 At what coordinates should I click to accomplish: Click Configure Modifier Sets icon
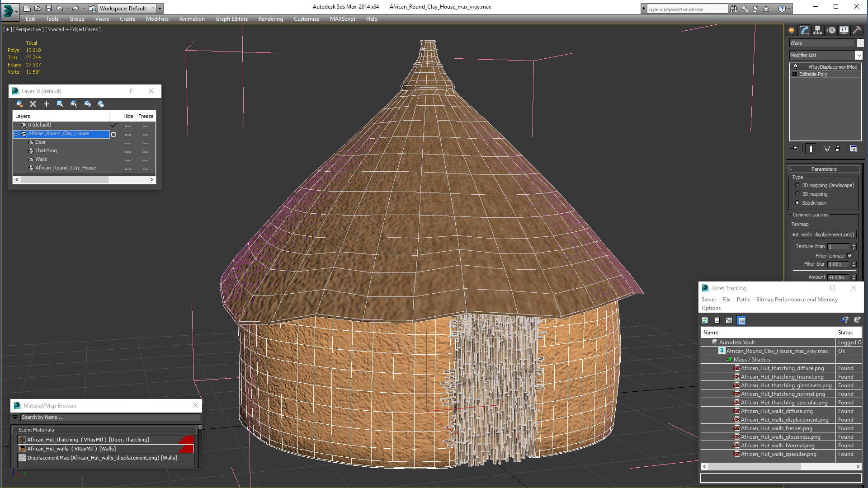tap(854, 149)
